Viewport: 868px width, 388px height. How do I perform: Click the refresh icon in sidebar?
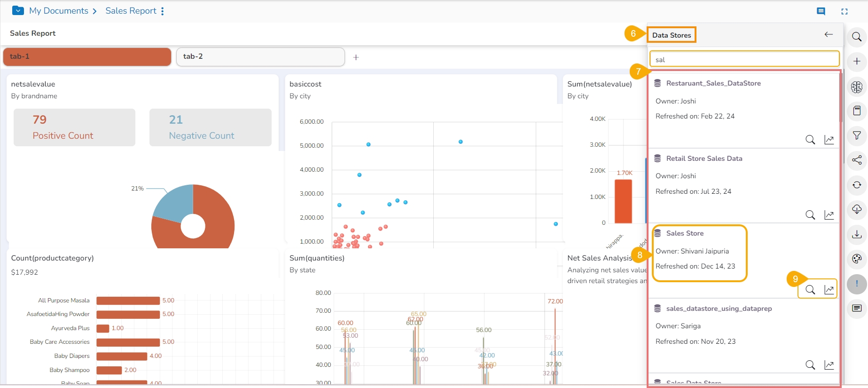(x=857, y=185)
